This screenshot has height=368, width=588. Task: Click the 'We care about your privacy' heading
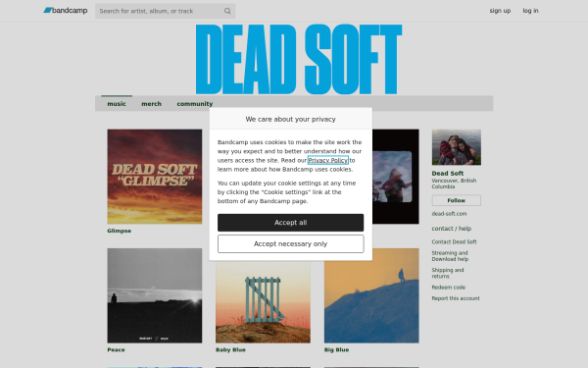click(291, 119)
